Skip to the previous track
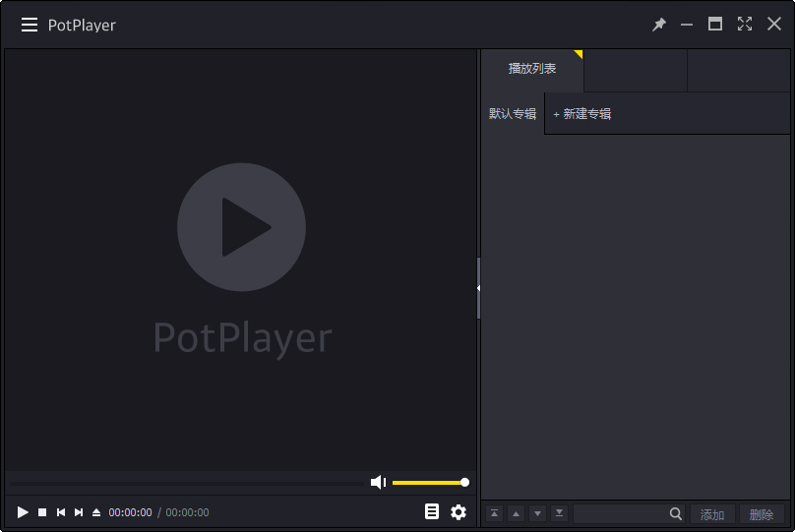795x532 pixels. pyautogui.click(x=61, y=512)
